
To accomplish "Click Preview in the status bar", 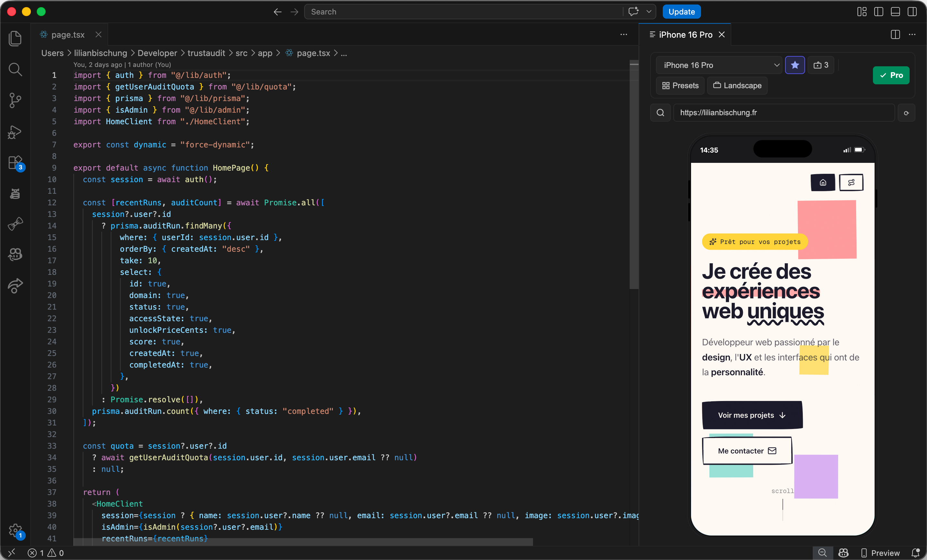I will pos(880,553).
